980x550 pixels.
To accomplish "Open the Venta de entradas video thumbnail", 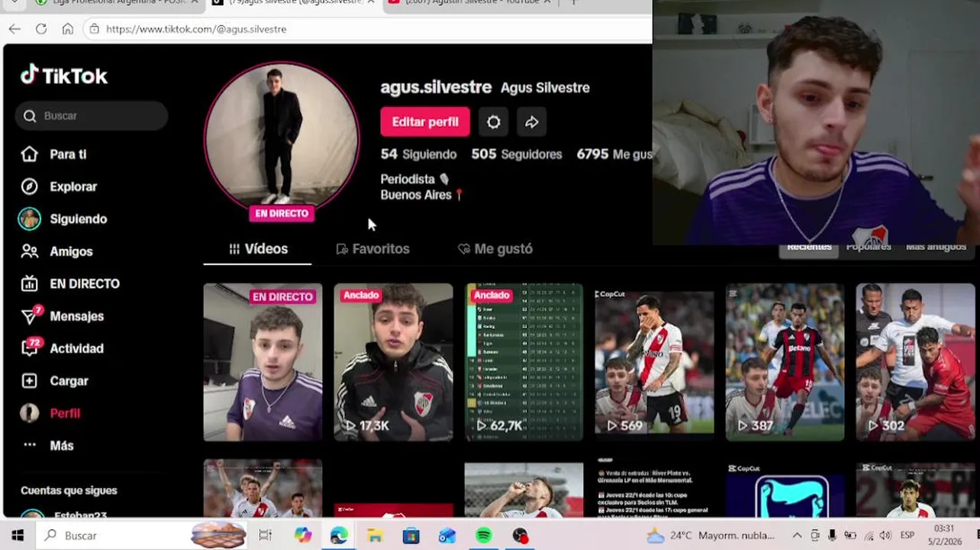I will point(654,488).
